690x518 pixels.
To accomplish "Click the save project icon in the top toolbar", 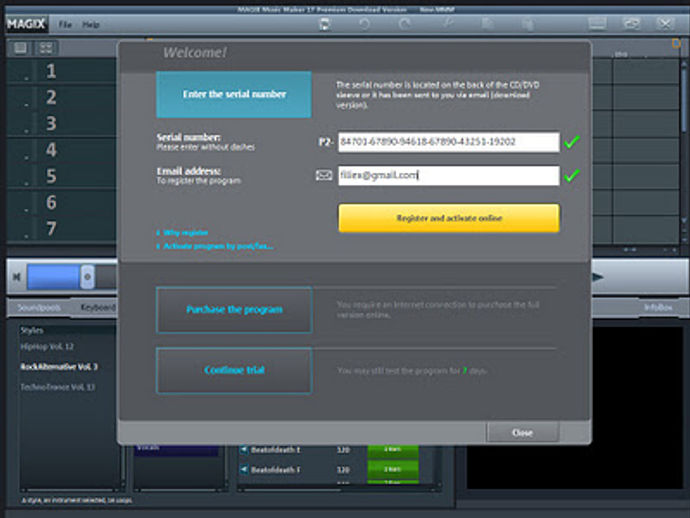I will (324, 24).
